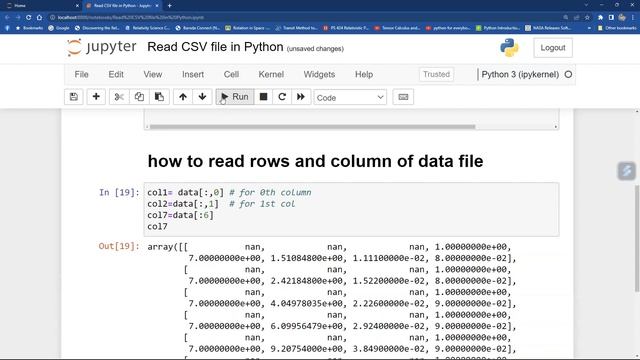Select the In [19] code cell editor

(x=351, y=209)
